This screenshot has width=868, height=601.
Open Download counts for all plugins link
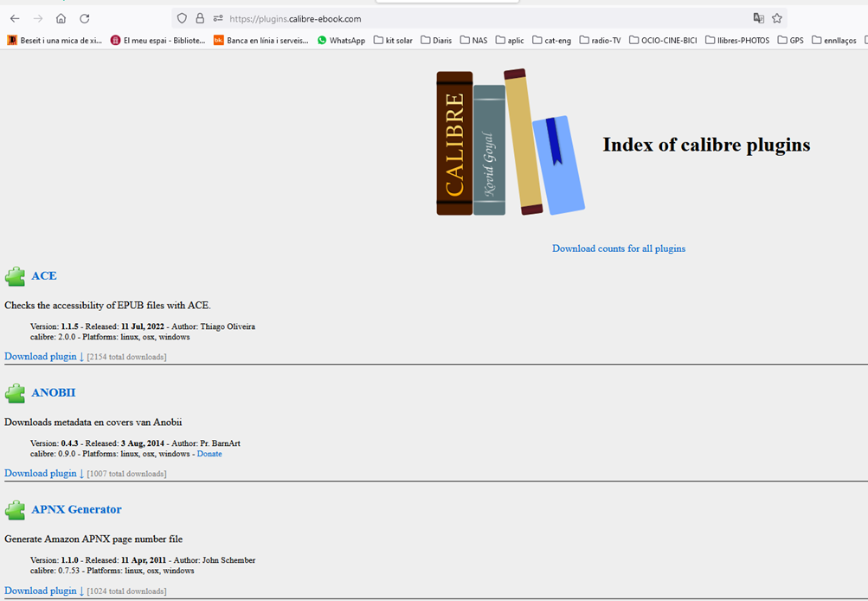pyautogui.click(x=618, y=249)
